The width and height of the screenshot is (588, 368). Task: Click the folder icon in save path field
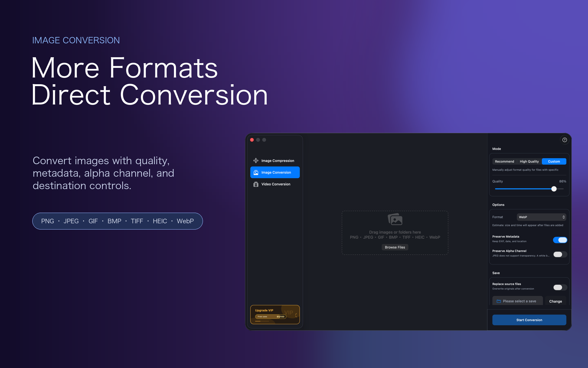499,301
